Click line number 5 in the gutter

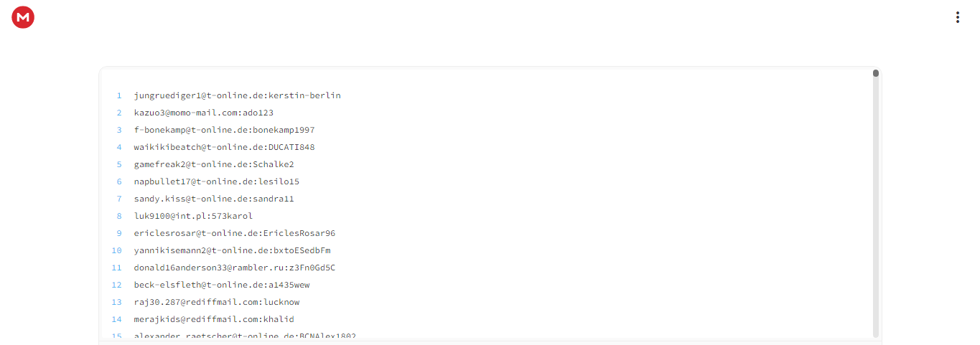(x=119, y=164)
